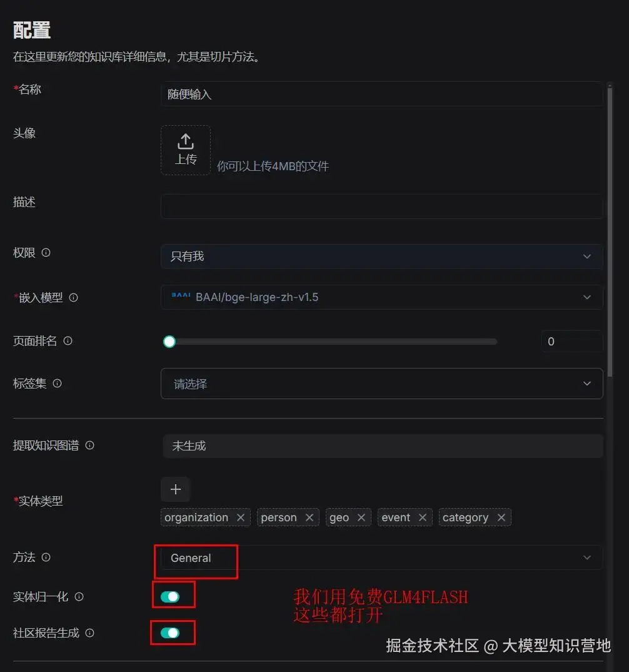Image resolution: width=629 pixels, height=672 pixels.
Task: Toggle the 社区报告生成 switch
Action: pyautogui.click(x=170, y=633)
